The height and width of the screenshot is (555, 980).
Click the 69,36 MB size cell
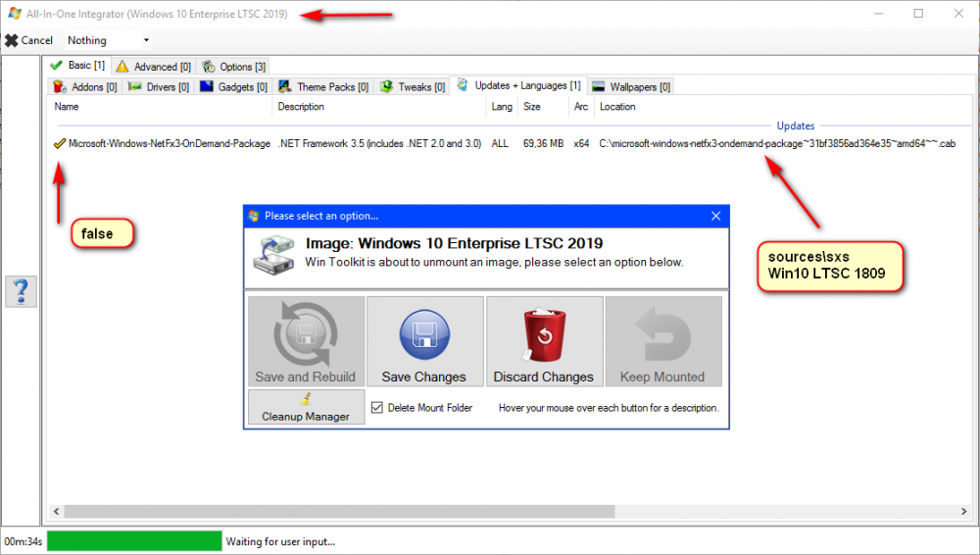543,144
